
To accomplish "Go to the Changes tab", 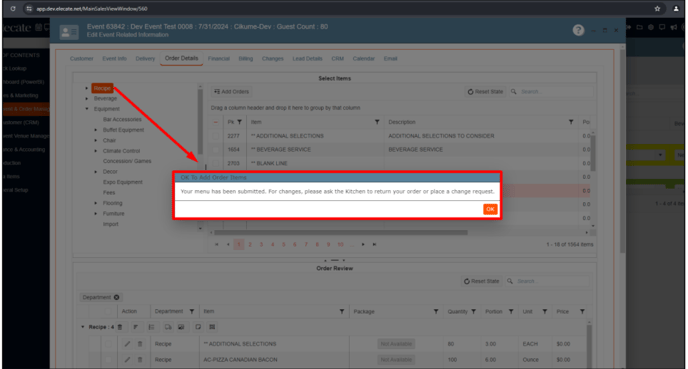I will pos(272,59).
